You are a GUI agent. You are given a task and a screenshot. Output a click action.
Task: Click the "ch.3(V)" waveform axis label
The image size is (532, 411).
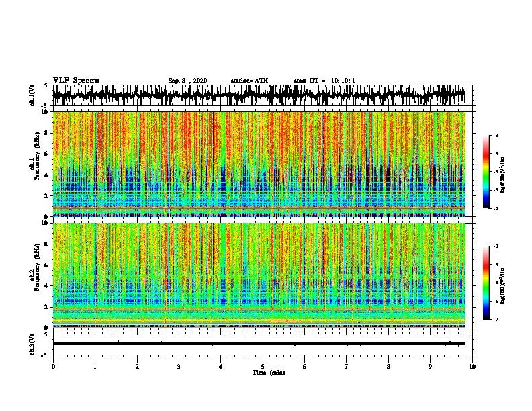tap(32, 345)
